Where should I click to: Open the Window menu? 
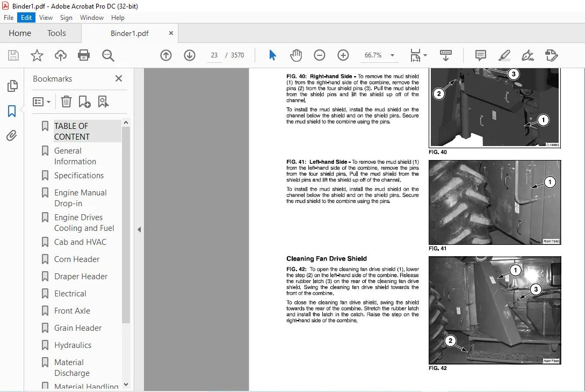click(x=92, y=18)
